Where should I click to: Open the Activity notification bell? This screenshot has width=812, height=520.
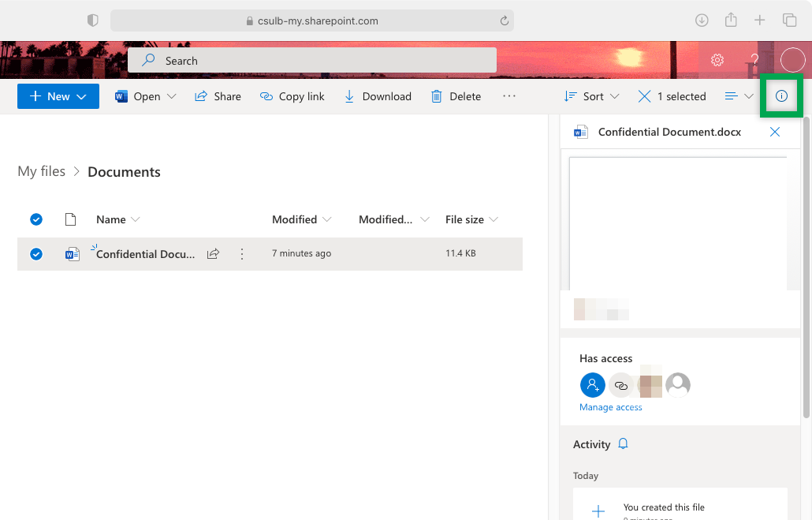pyautogui.click(x=623, y=443)
